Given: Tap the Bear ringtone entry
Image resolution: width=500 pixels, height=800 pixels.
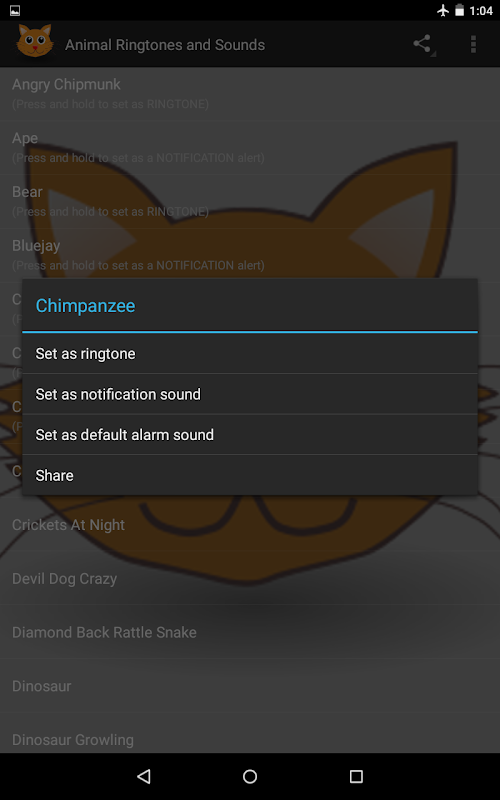Looking at the screenshot, I should 250,201.
